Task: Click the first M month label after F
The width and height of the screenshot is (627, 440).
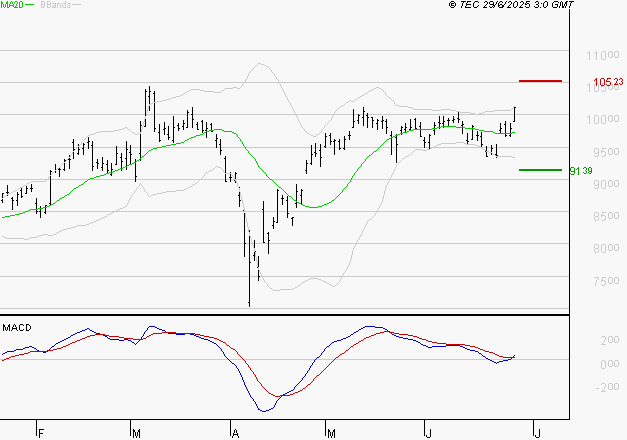Action: click(136, 434)
